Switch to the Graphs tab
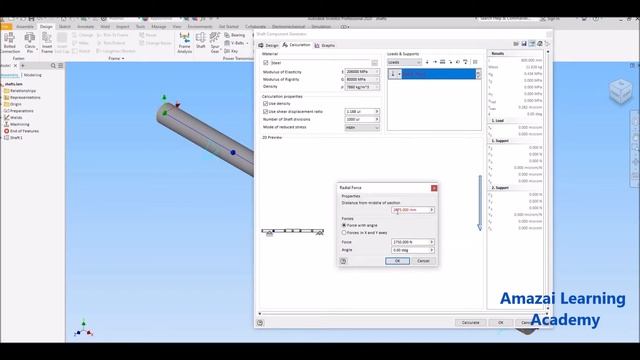Viewport: 640px width, 360px height. [325, 45]
